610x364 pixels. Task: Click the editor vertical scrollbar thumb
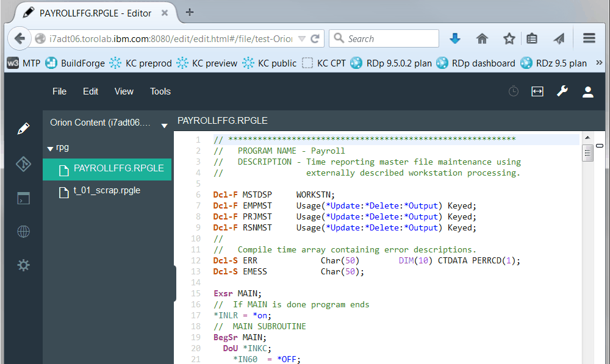coord(588,152)
